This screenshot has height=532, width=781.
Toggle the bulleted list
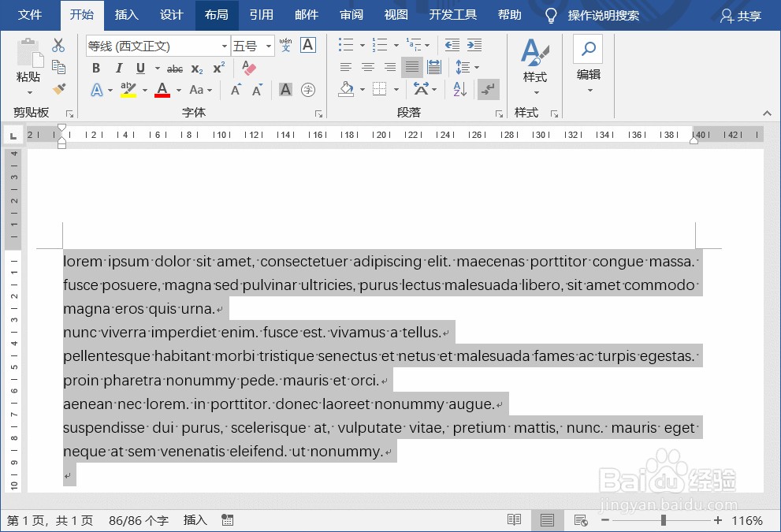coord(345,45)
